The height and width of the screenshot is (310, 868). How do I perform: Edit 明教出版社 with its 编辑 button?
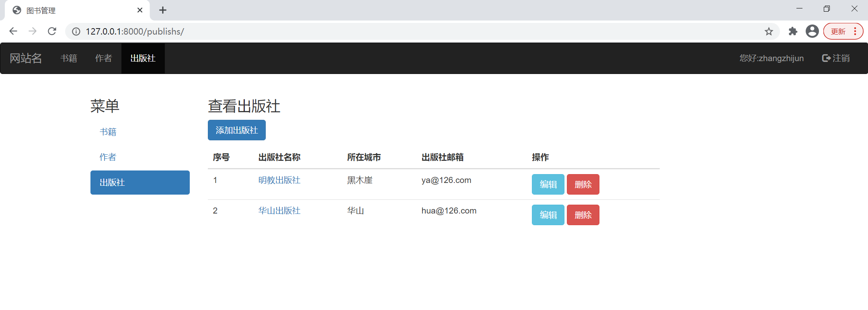pyautogui.click(x=548, y=185)
